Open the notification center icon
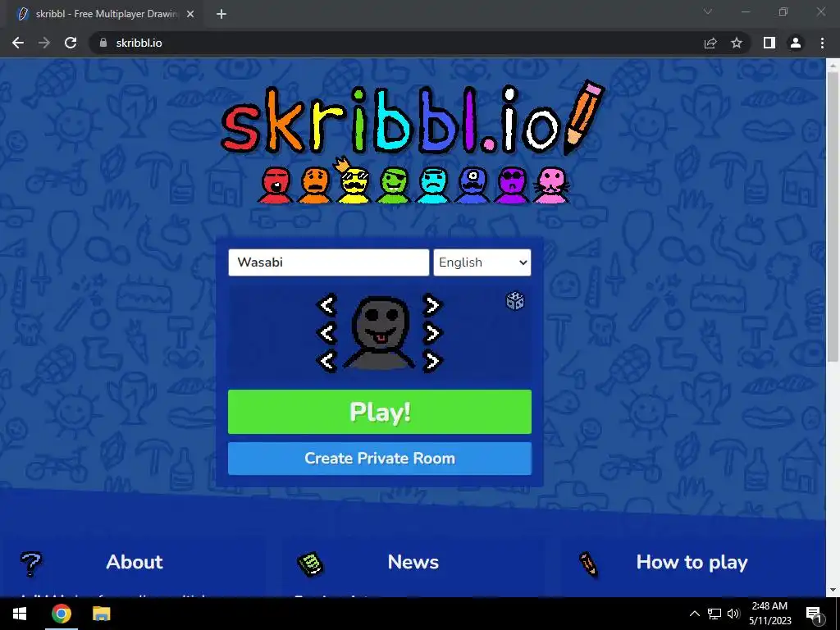This screenshot has width=840, height=630. point(815,614)
